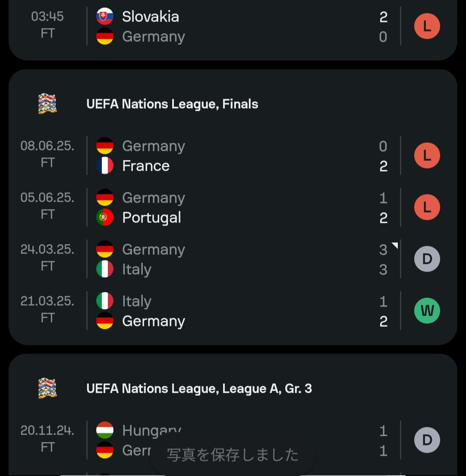Tap the League A Gr. 3 logo

pos(47,388)
